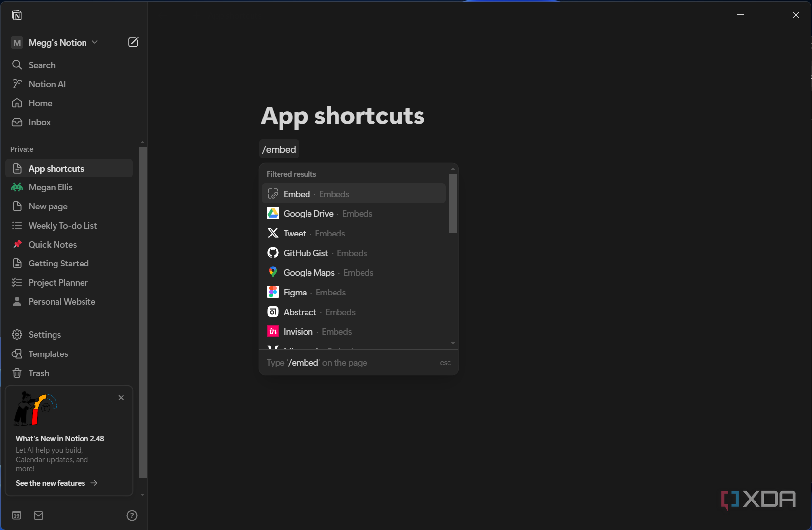
Task: Open the Inbox
Action: [x=69, y=122]
